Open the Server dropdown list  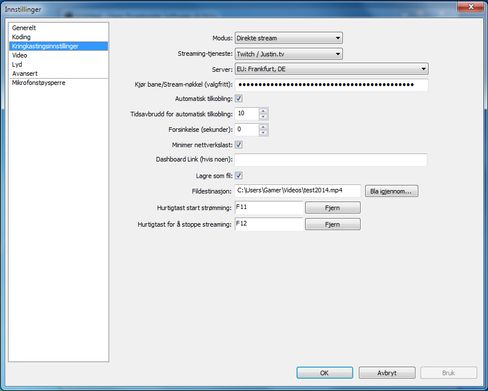pyautogui.click(x=332, y=69)
